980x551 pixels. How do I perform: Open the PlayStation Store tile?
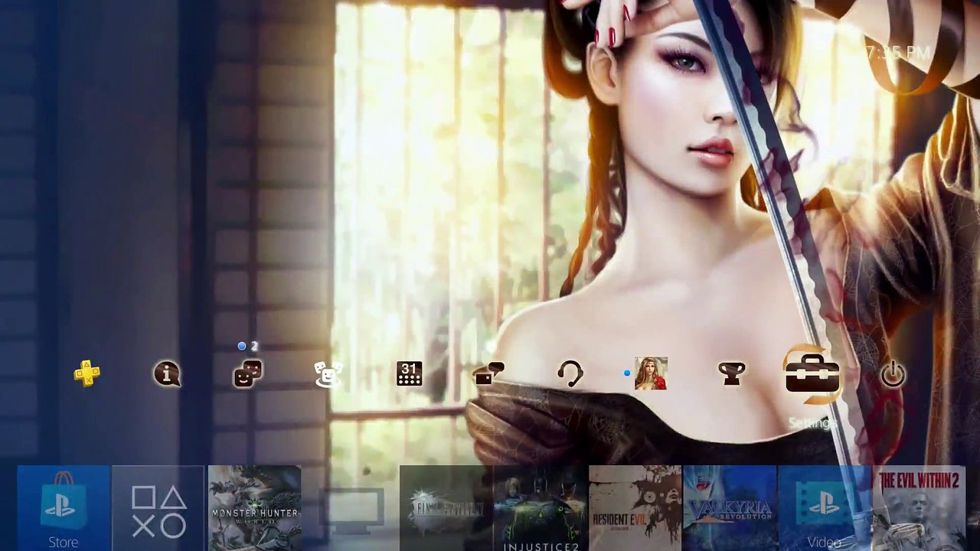[x=64, y=508]
